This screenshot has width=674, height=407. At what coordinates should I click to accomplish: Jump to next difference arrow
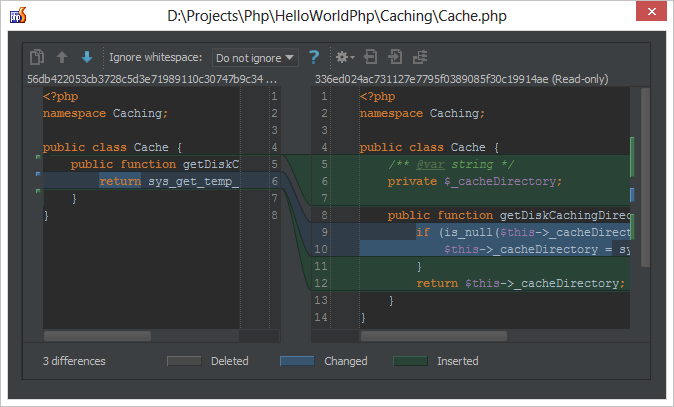[x=87, y=57]
